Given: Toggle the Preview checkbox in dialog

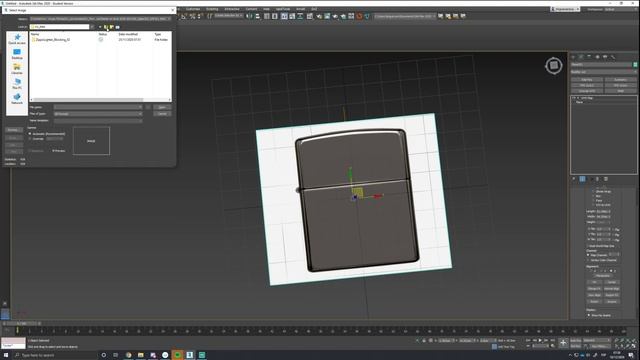Looking at the screenshot, I should tap(59, 151).
